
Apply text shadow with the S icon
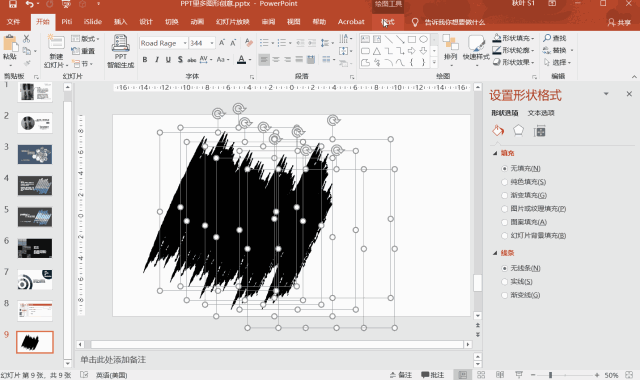(x=180, y=60)
